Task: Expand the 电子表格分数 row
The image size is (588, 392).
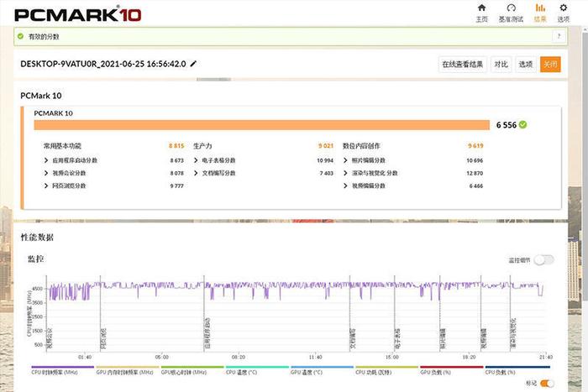Action: coord(196,160)
